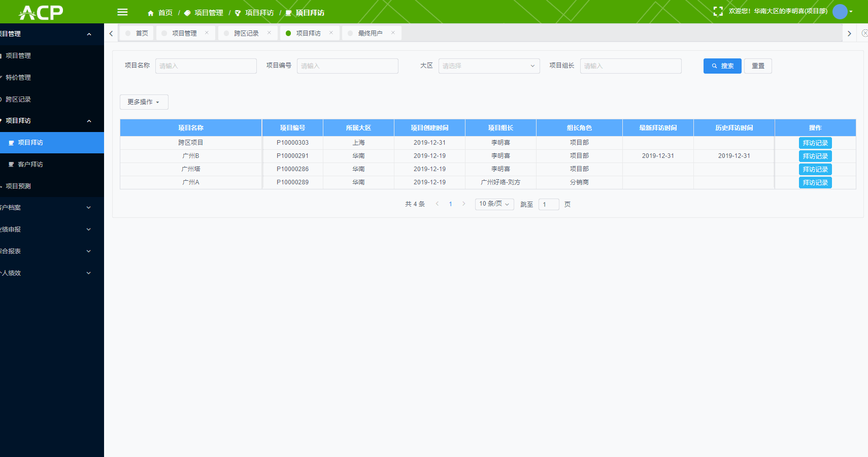Close the 项目管理 tab
The width and height of the screenshot is (868, 457).
207,33
